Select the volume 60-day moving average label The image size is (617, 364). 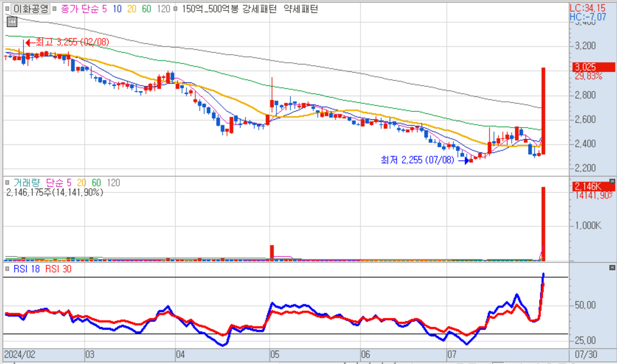point(96,183)
